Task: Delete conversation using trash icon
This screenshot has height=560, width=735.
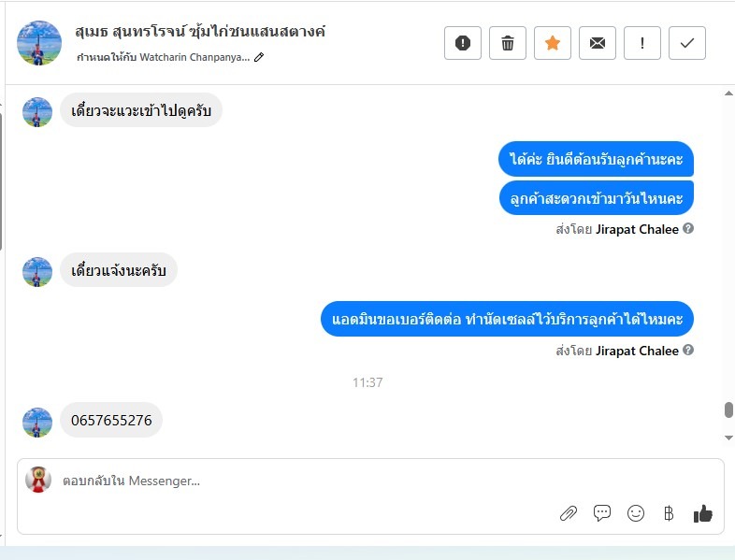Action: [508, 43]
